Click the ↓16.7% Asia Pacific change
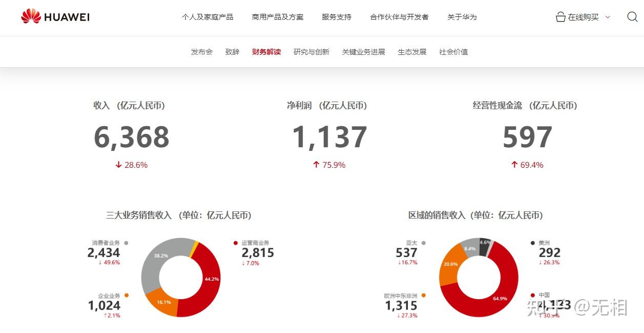644x333 pixels. [x=407, y=262]
